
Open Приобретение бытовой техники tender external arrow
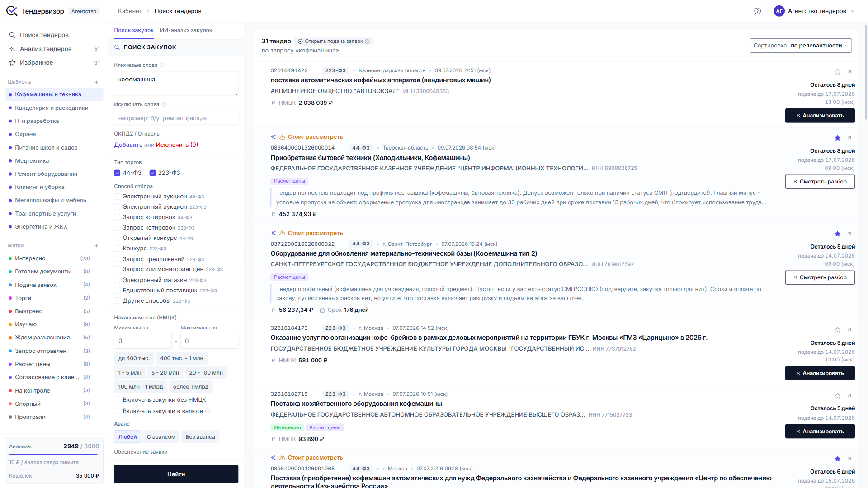(849, 138)
